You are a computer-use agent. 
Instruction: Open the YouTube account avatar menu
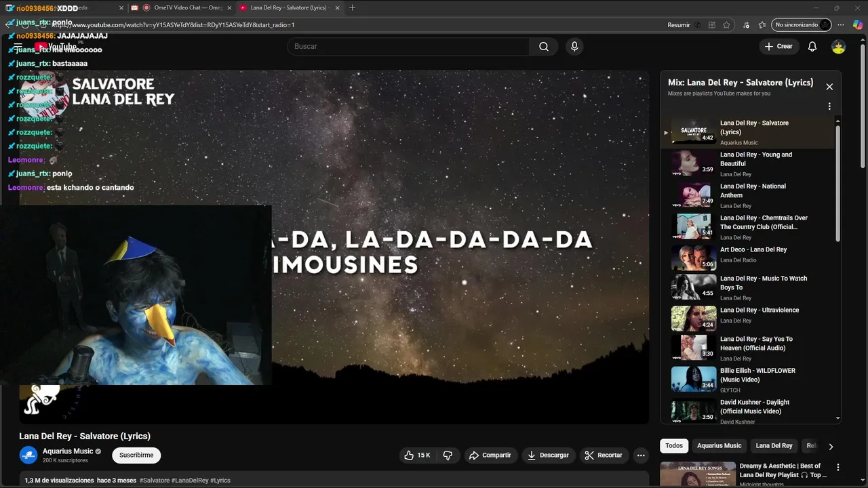point(839,46)
